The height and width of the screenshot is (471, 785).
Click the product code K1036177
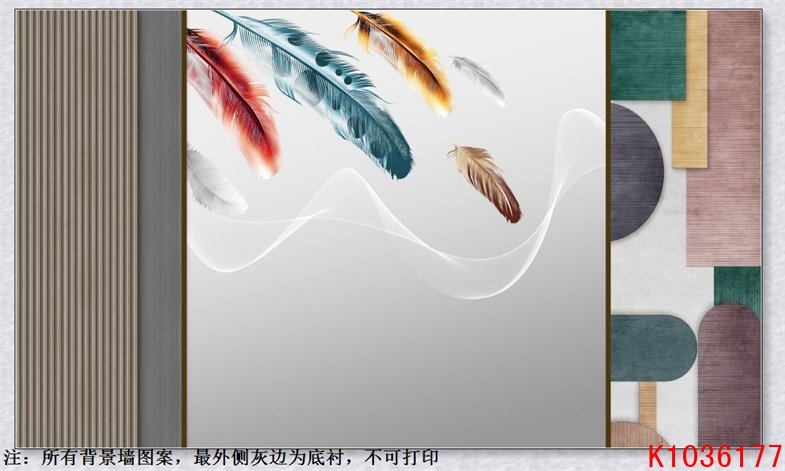tap(715, 456)
